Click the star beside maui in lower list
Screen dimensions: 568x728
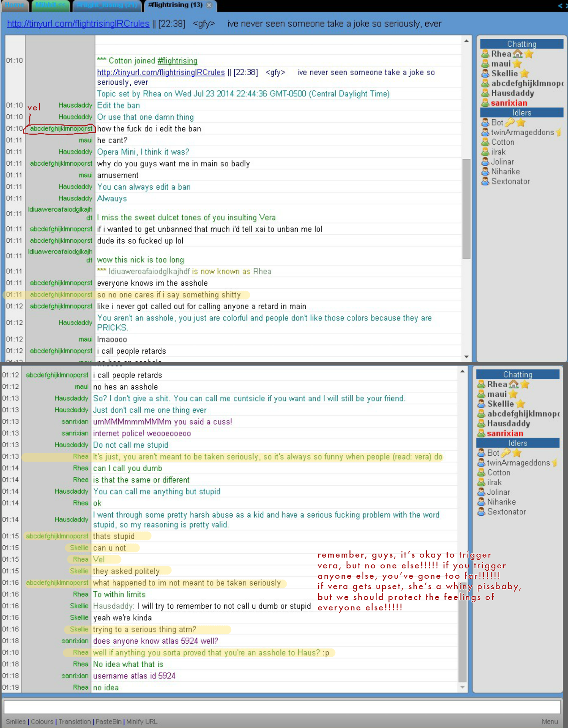513,394
